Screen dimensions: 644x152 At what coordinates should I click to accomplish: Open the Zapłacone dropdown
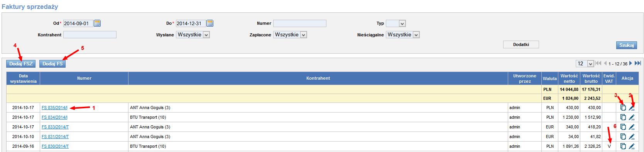pyautogui.click(x=290, y=35)
